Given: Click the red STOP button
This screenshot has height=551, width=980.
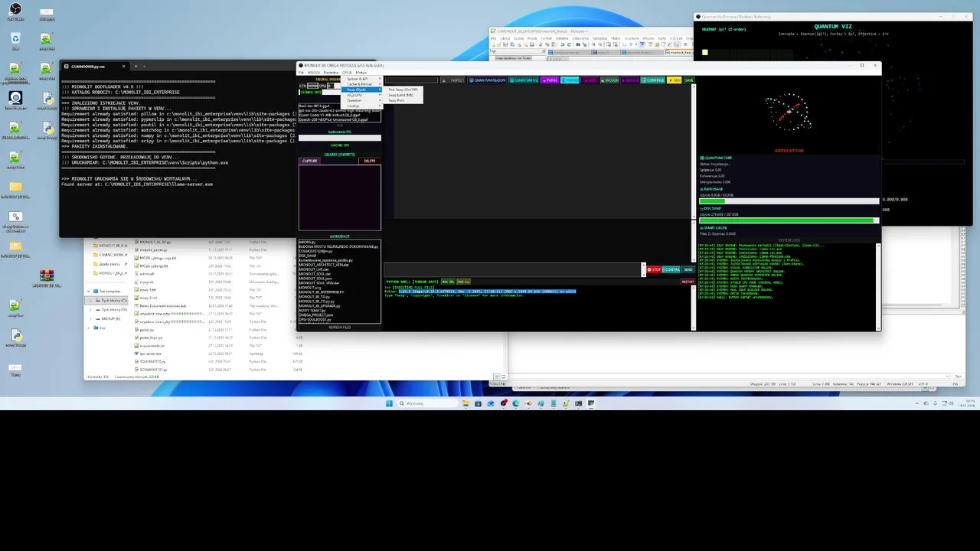Looking at the screenshot, I should coord(654,269).
